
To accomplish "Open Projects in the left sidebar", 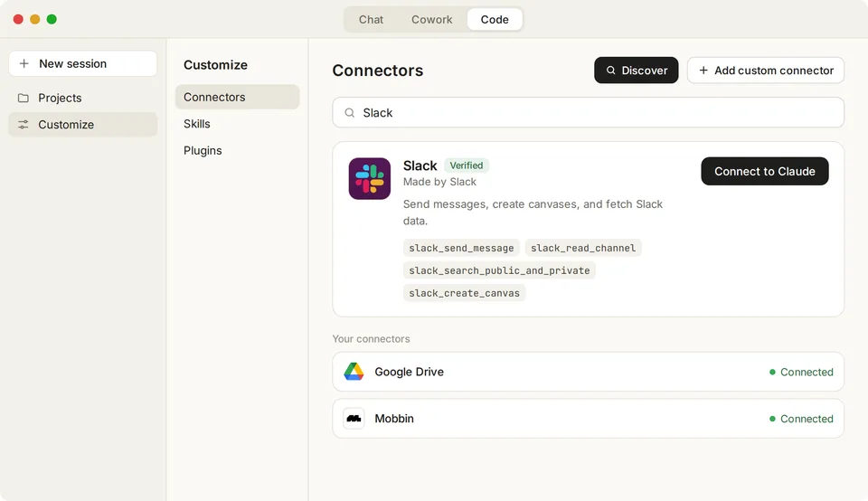I will pos(83,98).
